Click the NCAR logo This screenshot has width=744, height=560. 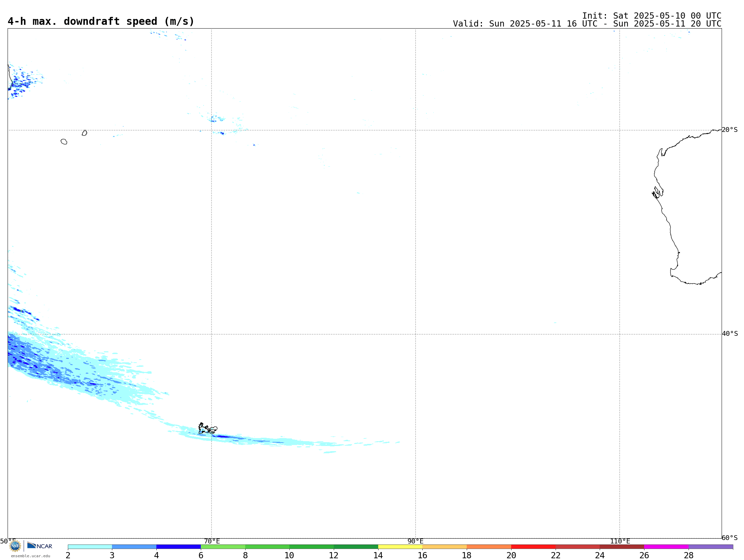point(40,546)
